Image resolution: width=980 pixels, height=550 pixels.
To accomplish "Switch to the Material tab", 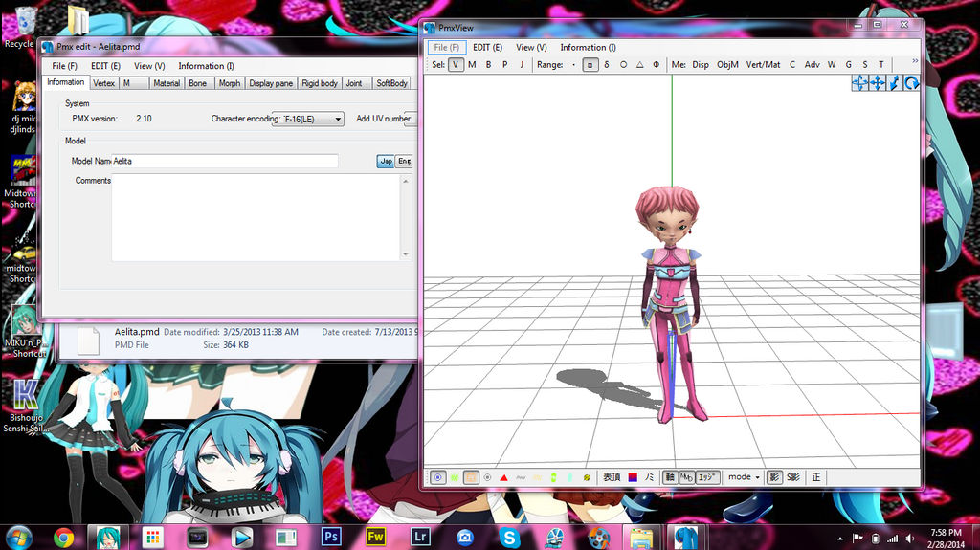I will pyautogui.click(x=167, y=83).
